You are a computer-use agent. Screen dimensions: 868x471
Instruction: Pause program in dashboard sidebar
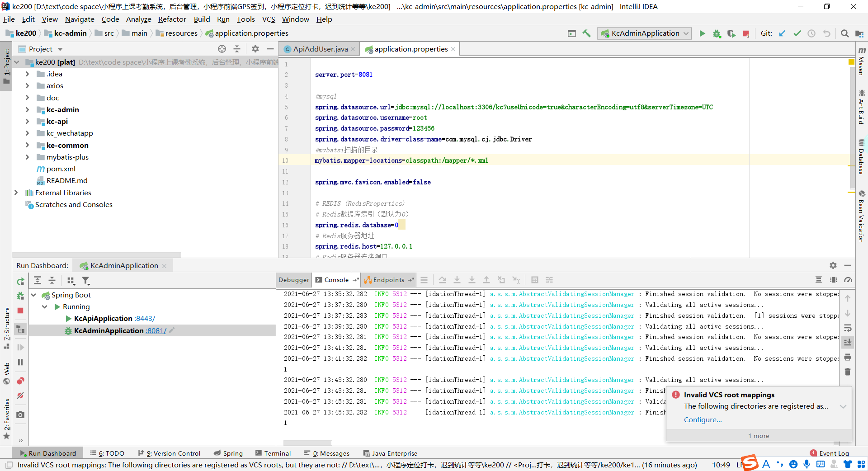pyautogui.click(x=20, y=362)
